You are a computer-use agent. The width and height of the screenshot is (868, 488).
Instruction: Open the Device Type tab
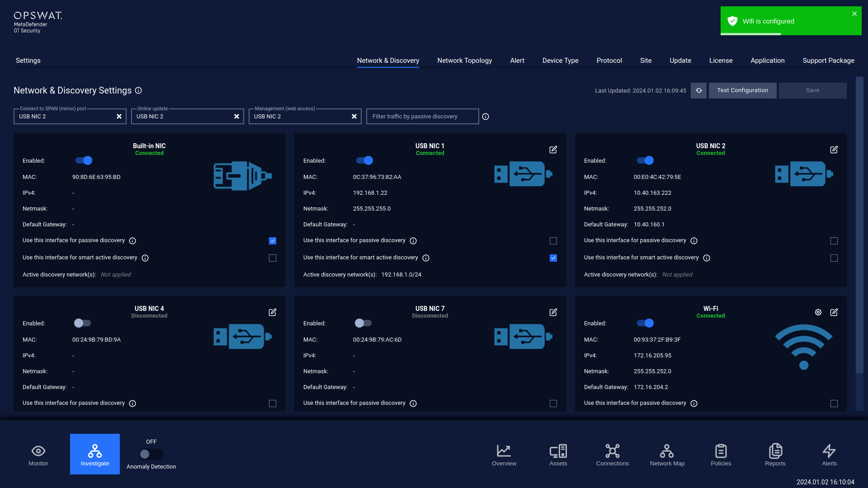coord(560,61)
